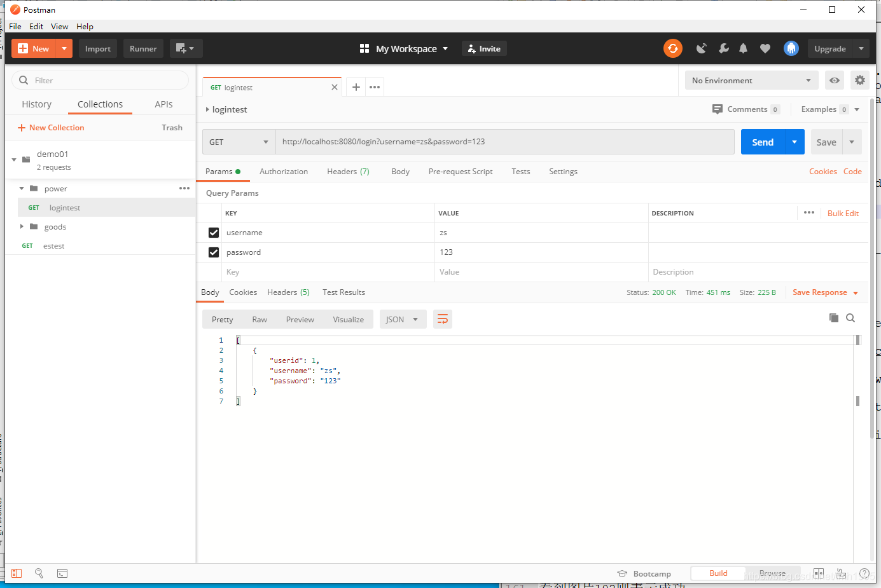The image size is (881, 588).
Task: Open the notifications bell
Action: point(743,48)
